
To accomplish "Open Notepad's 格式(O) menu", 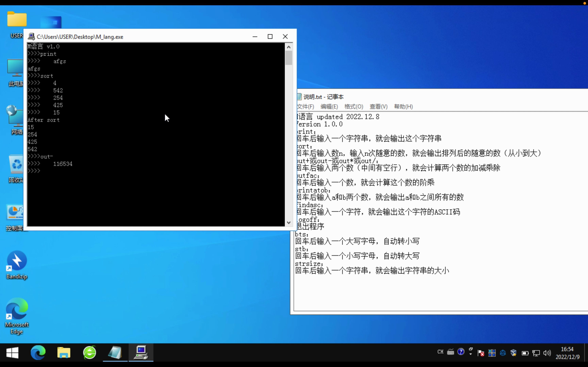I will coord(354,107).
